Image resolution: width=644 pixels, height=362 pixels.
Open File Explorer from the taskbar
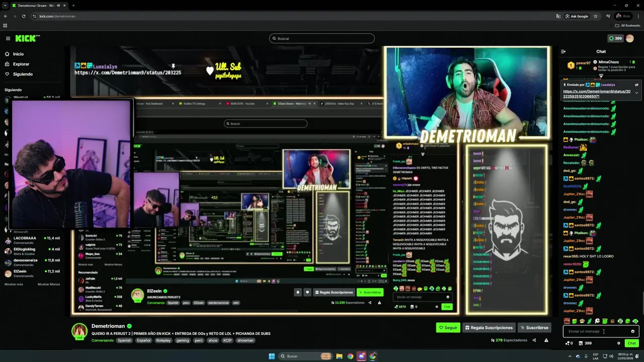tap(340, 356)
